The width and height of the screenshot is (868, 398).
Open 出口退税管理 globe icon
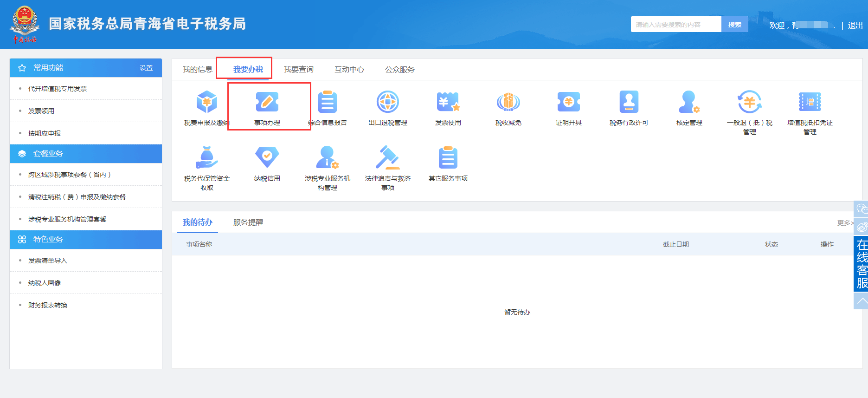388,102
